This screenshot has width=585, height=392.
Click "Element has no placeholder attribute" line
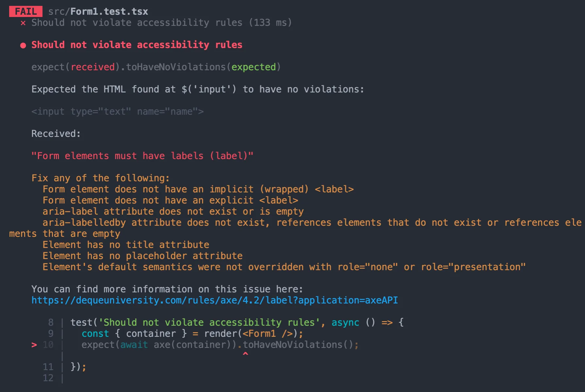tap(142, 256)
